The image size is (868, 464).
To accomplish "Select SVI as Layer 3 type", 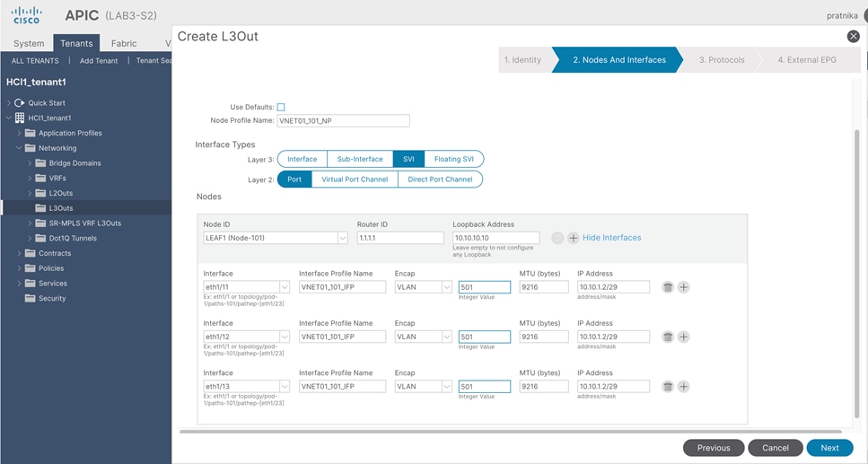I will coord(408,159).
